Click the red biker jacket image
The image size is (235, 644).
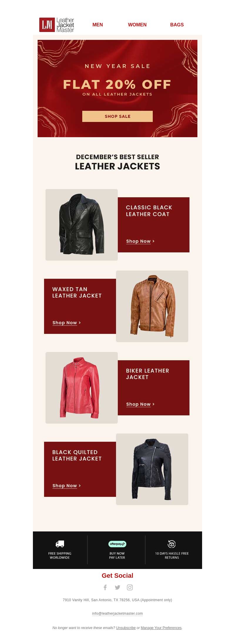click(82, 388)
